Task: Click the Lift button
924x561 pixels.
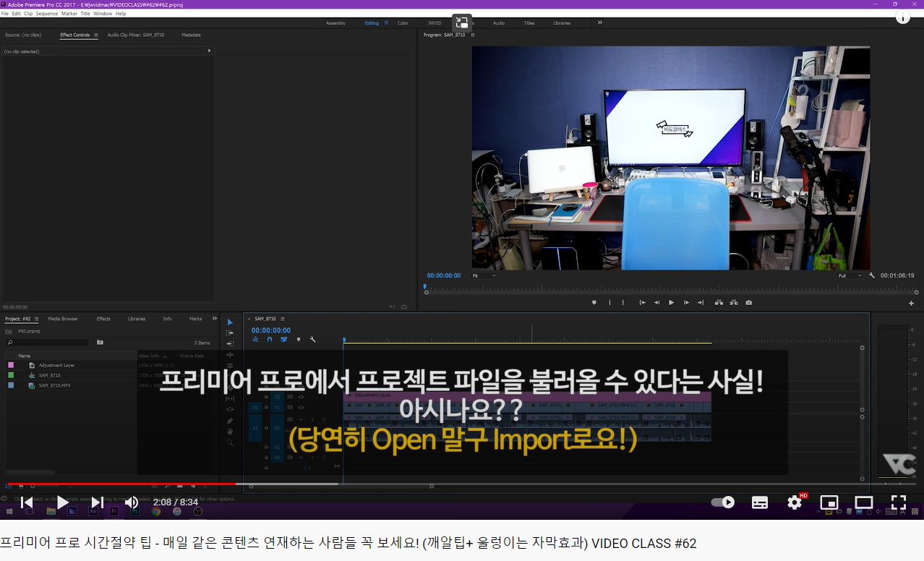Action: (x=719, y=303)
